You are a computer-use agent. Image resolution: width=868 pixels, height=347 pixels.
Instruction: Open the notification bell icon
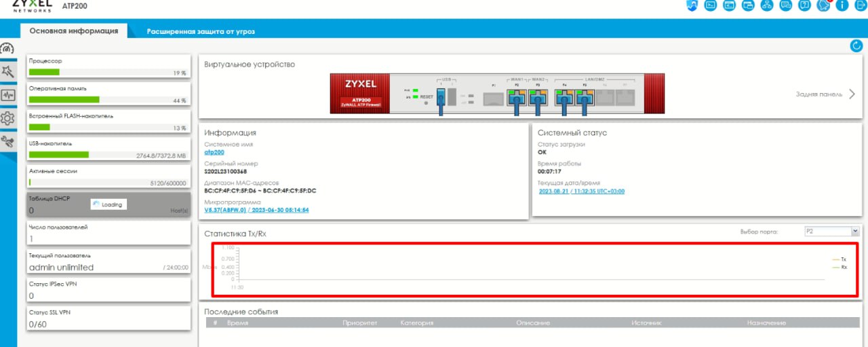pos(823,5)
